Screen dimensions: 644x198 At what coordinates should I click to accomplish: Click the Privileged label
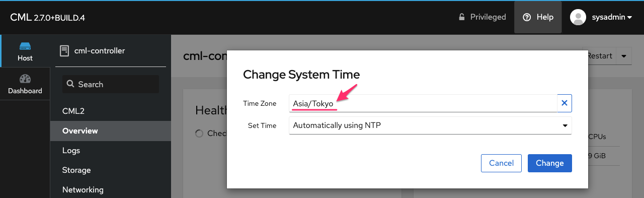tap(488, 17)
